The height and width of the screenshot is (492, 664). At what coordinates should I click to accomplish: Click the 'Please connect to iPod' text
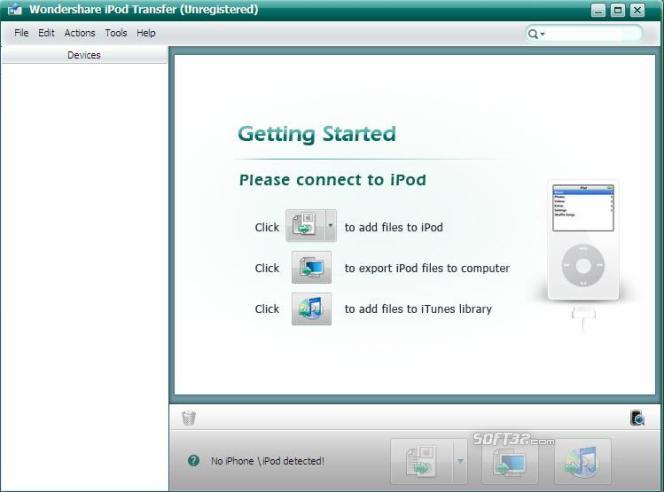(x=332, y=180)
